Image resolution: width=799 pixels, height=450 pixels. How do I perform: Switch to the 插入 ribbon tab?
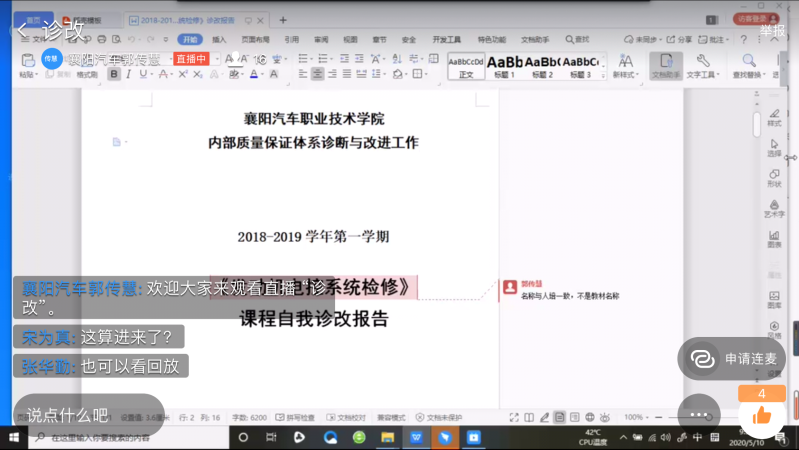219,40
